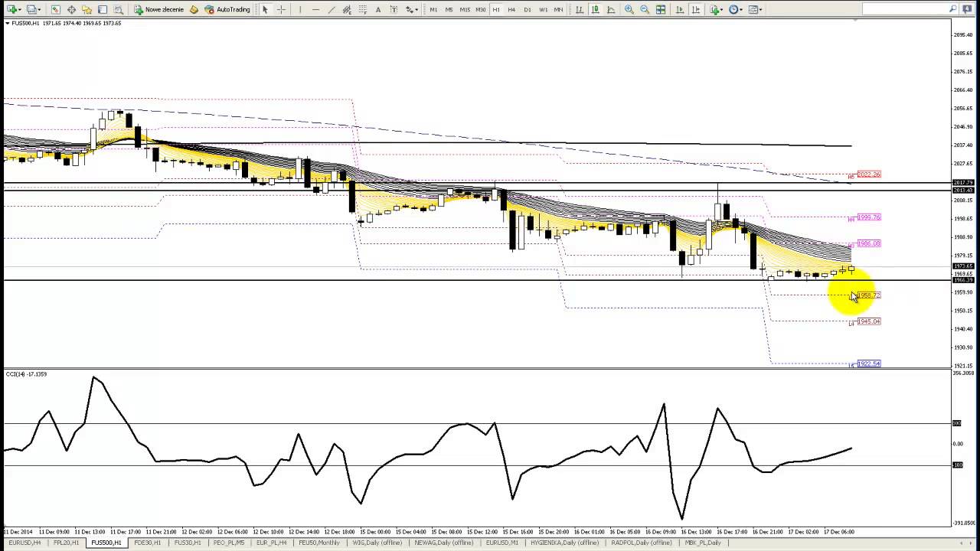980x551 pixels.
Task: Set chart type to Line chart
Action: coord(611,9)
